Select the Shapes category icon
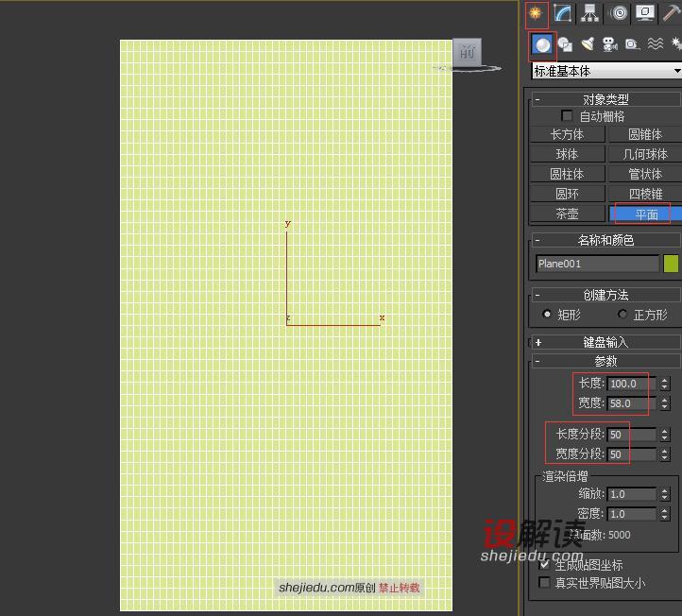Screen dimensions: 682x616 (565, 44)
